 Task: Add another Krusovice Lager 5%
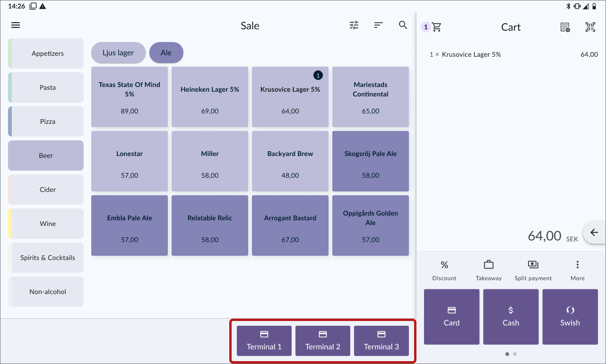(x=290, y=97)
